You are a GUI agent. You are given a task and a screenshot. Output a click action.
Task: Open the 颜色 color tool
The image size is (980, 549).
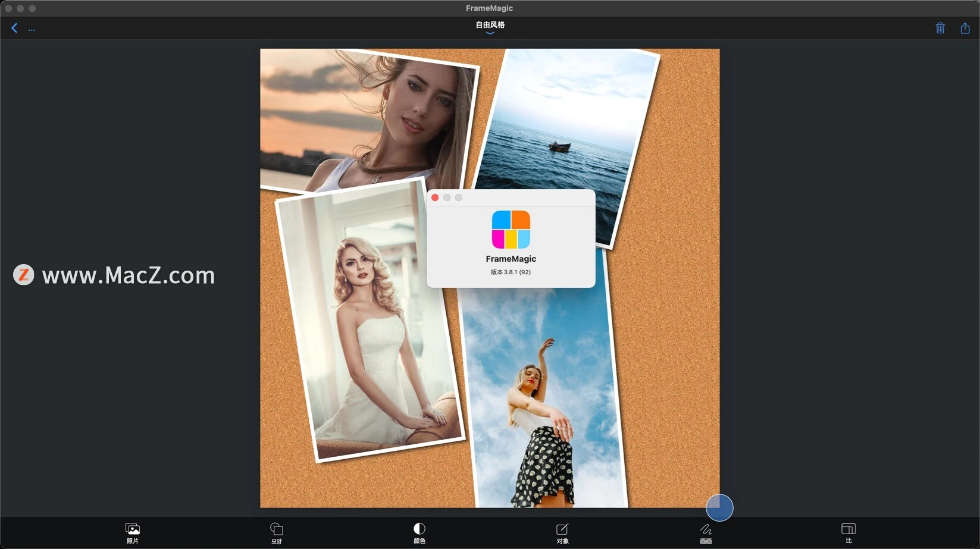(x=419, y=533)
